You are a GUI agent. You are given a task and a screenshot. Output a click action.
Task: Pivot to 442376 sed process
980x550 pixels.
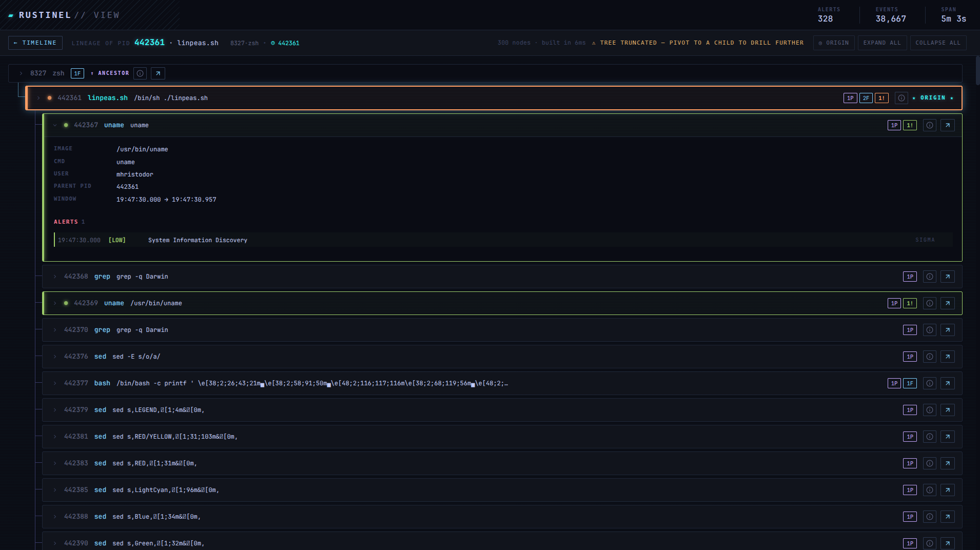[948, 357]
